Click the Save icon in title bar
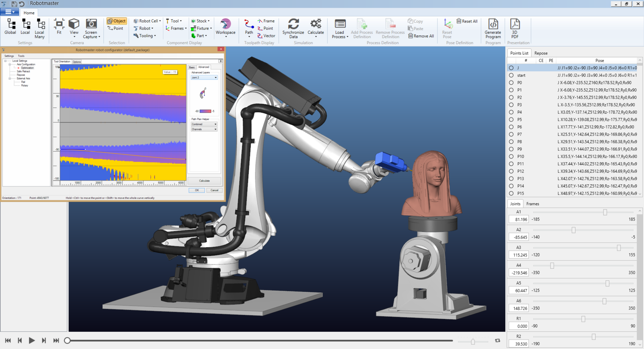 point(14,4)
